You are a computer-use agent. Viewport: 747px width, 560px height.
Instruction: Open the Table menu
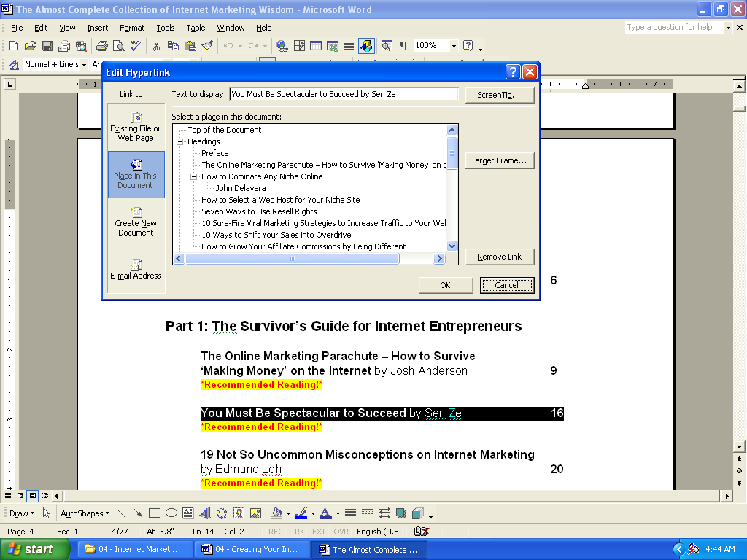point(196,28)
